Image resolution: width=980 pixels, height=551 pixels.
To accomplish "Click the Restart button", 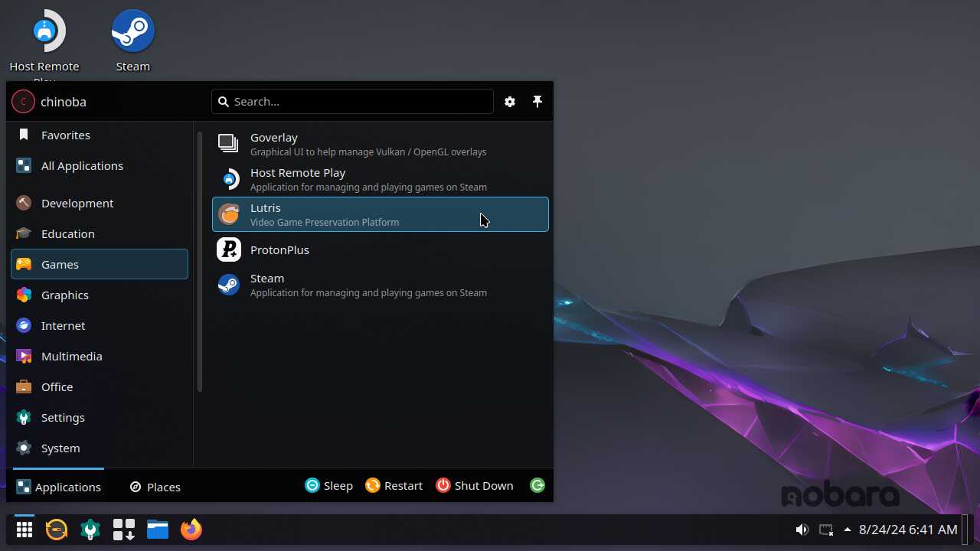I will tap(394, 485).
